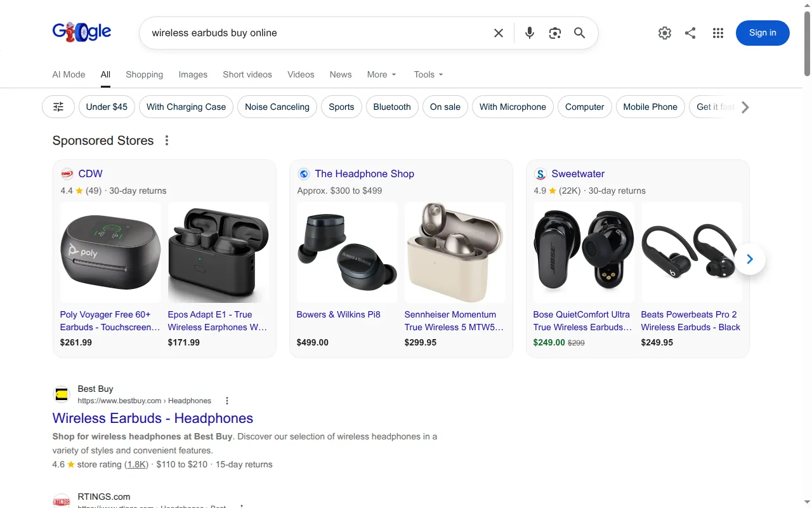The height and width of the screenshot is (508, 812).
Task: Open Bose QuietComfort Ultra product image
Action: (x=584, y=252)
